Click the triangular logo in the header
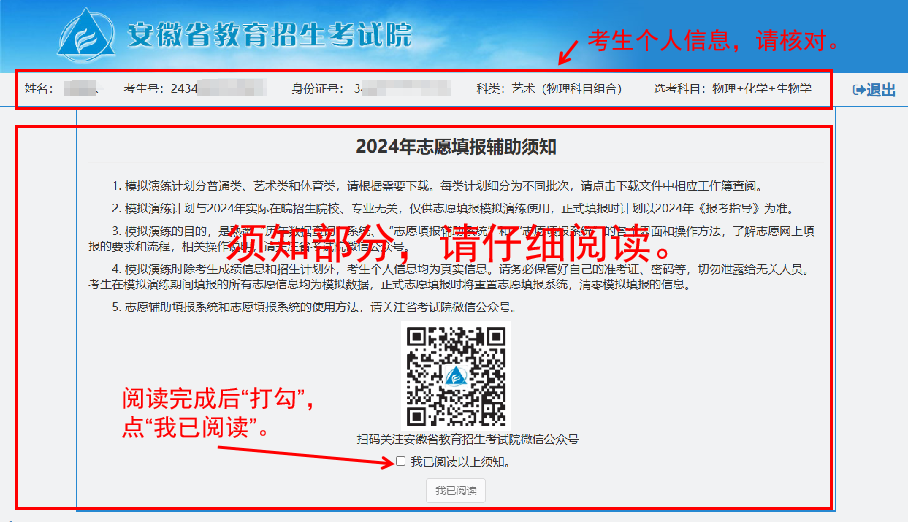Viewport: 908px width, 523px height. 86,35
